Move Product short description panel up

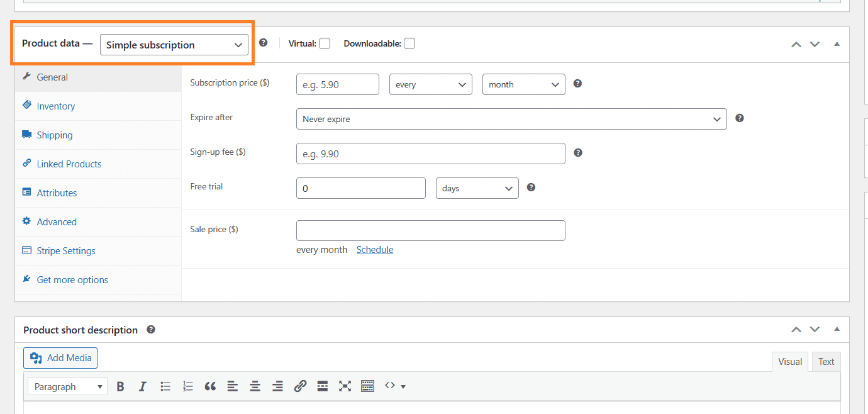coord(796,329)
